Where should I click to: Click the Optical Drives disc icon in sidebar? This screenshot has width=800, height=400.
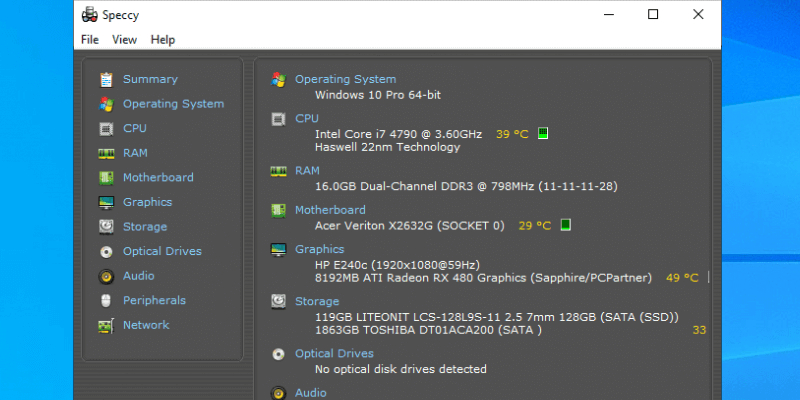(x=106, y=252)
